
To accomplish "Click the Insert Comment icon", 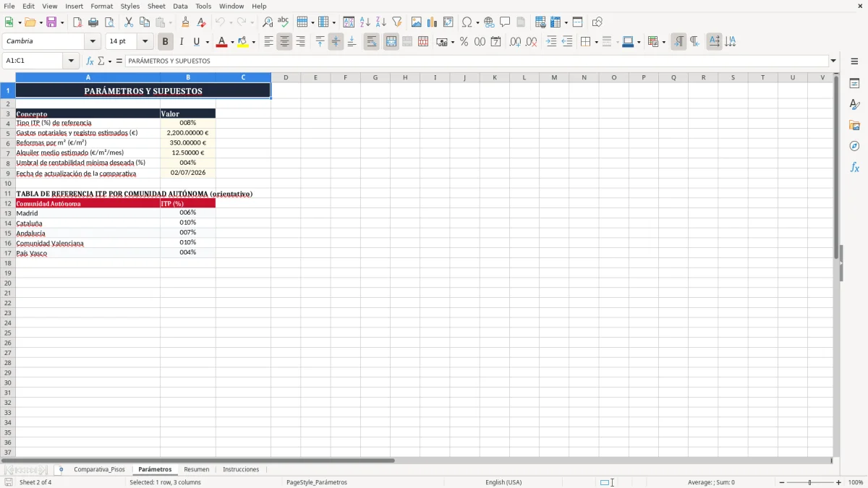I will 505,22.
